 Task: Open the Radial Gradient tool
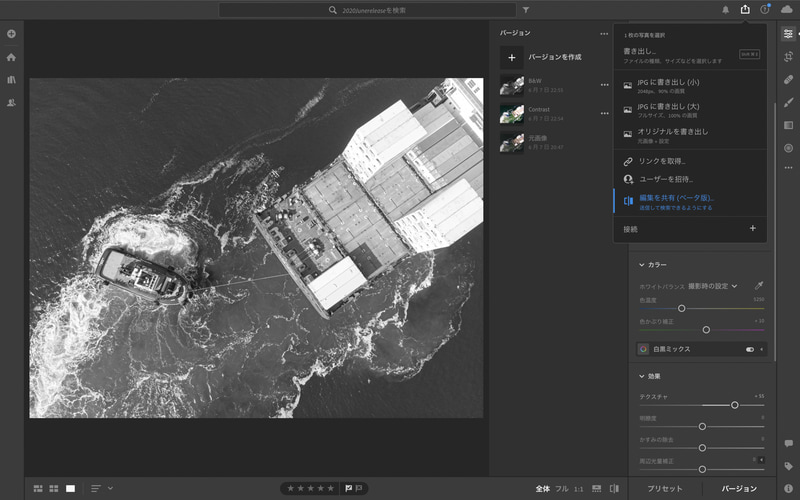pyautogui.click(x=788, y=148)
